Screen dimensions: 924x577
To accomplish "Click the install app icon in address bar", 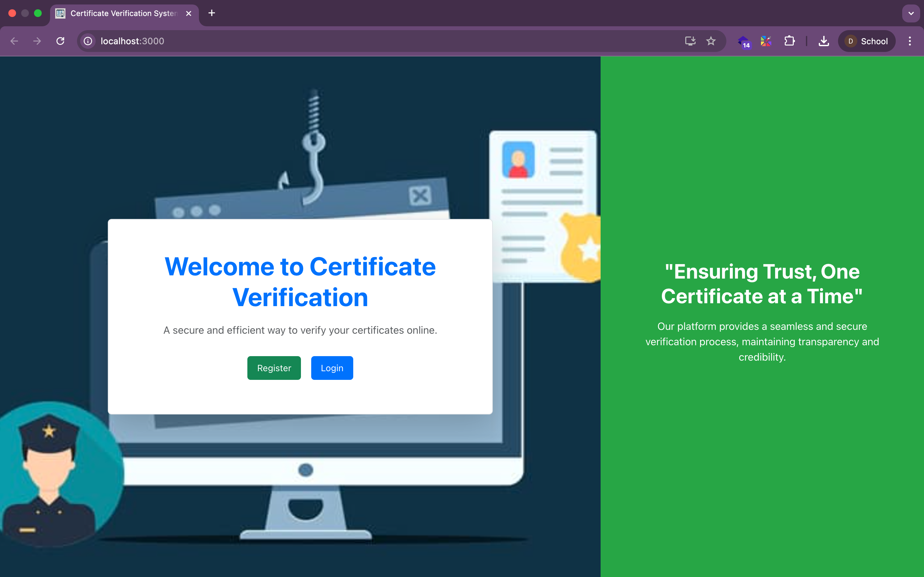I will (x=690, y=41).
